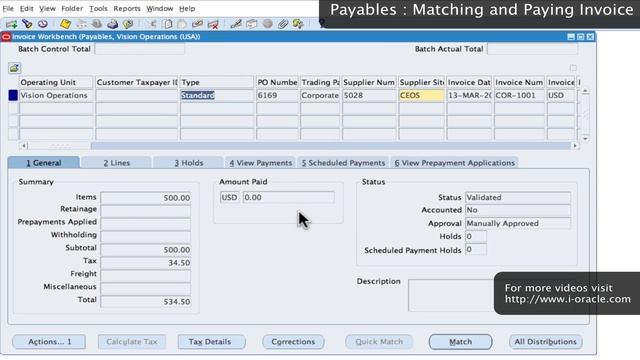This screenshot has width=640, height=360.
Task: Click the Tax field showing 34.50
Action: coord(146,262)
